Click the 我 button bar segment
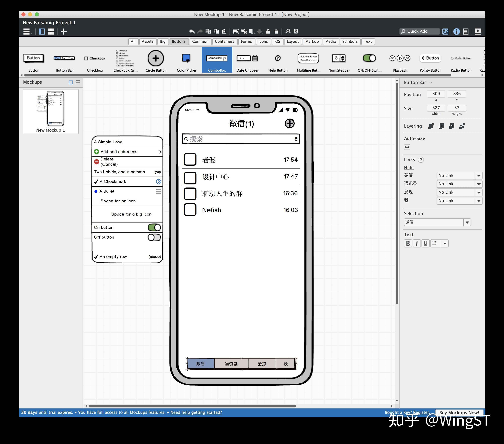The image size is (504, 444). click(x=286, y=364)
